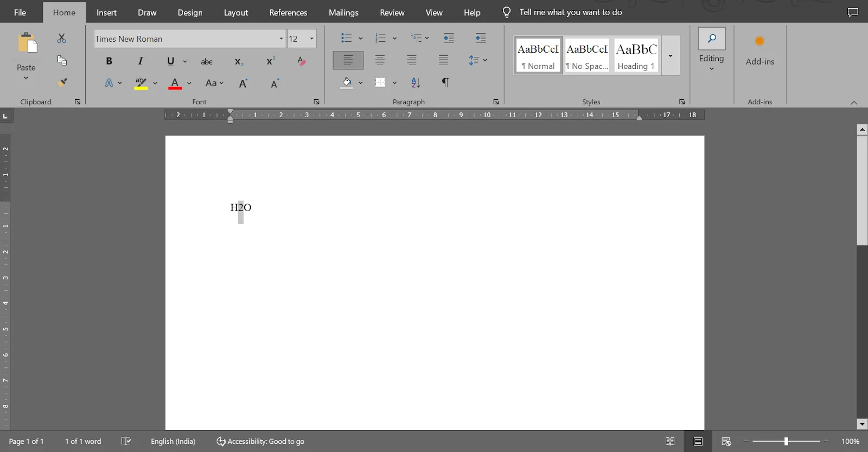The width and height of the screenshot is (868, 452).
Task: Cut the selection with scissors icon
Action: [x=62, y=39]
